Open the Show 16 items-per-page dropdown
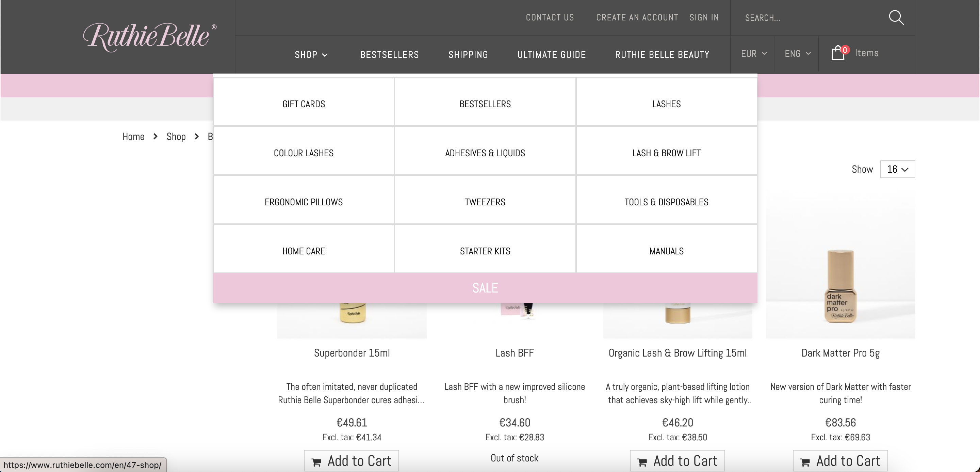 (x=897, y=169)
